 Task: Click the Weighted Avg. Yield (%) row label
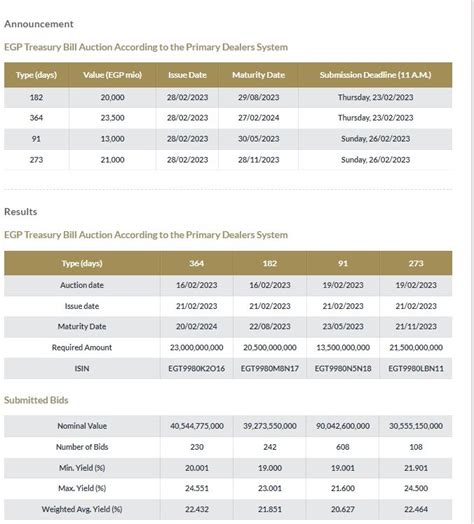82,509
